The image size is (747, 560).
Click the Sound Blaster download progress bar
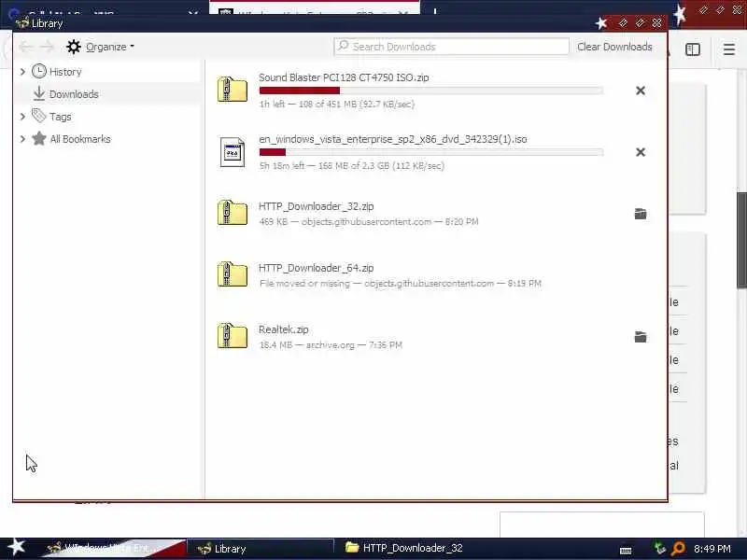tap(431, 91)
